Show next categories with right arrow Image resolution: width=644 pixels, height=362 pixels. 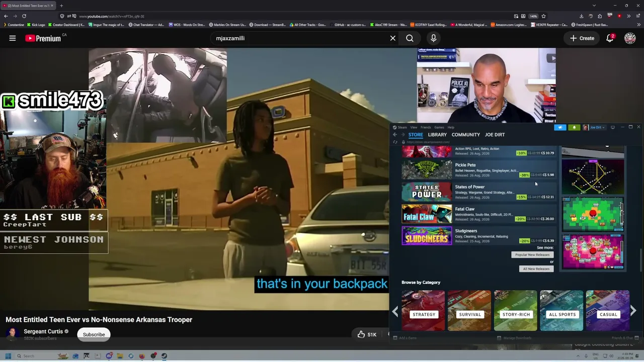[633, 312]
